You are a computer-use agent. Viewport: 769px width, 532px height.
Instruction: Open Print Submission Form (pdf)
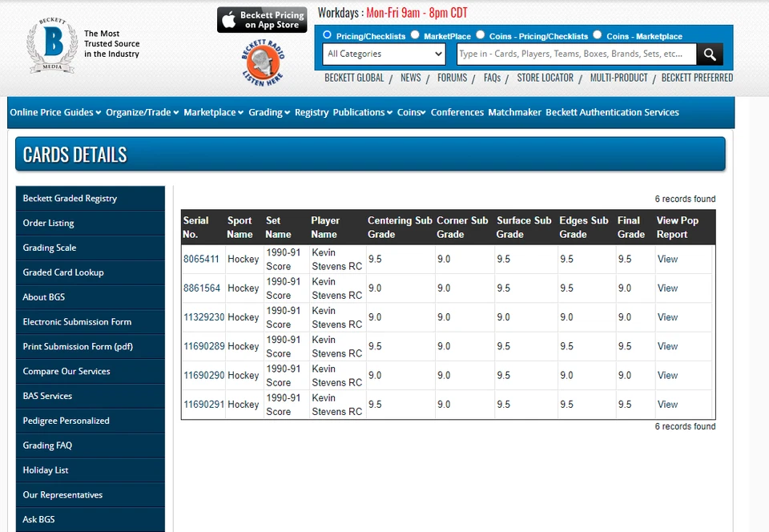tap(91, 347)
